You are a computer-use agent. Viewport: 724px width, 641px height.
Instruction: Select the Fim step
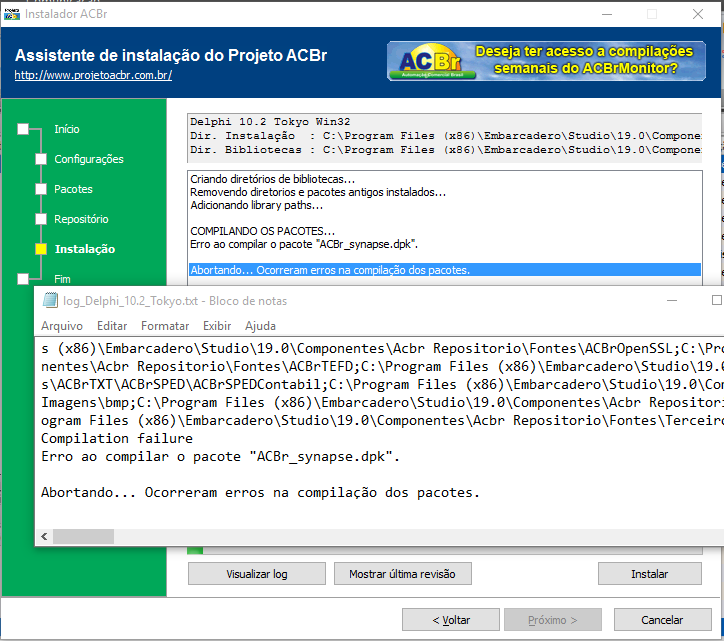click(x=62, y=279)
